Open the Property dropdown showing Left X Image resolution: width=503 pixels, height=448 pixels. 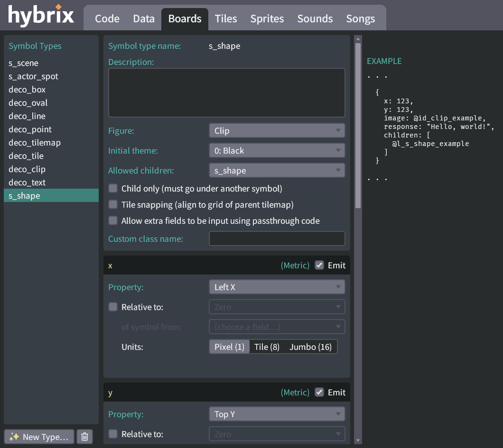(x=277, y=287)
